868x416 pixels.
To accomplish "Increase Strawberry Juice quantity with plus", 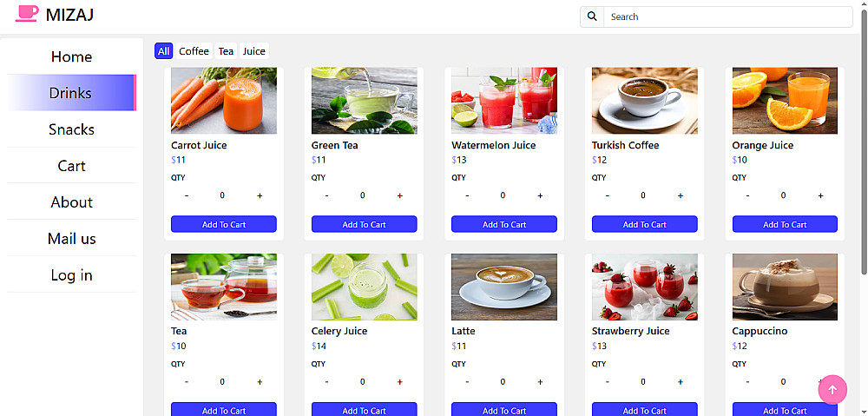I will [680, 382].
